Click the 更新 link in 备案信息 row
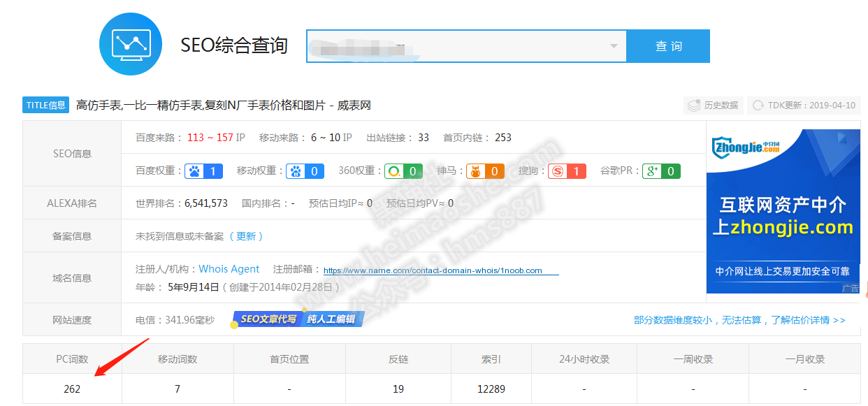Screen dimensions: 868x406 (246, 236)
